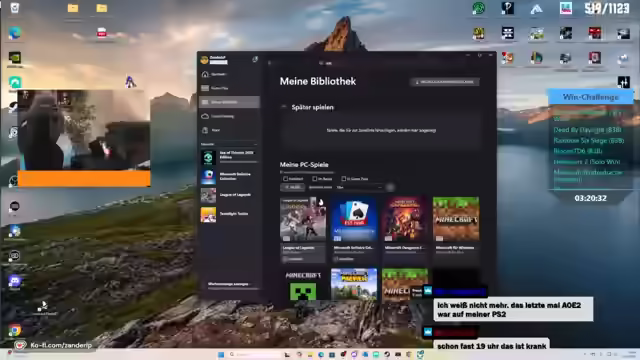
Task: Open the green spiral desktop icon top right
Action: pyautogui.click(x=479, y=8)
